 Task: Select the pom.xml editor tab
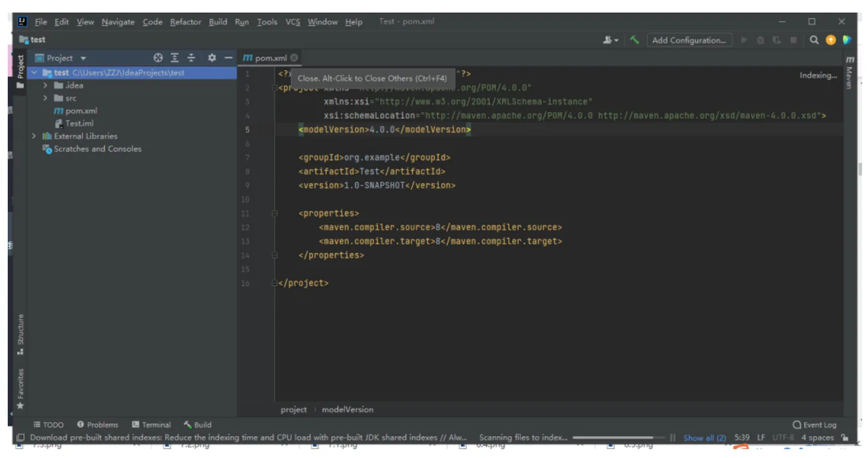click(x=271, y=58)
